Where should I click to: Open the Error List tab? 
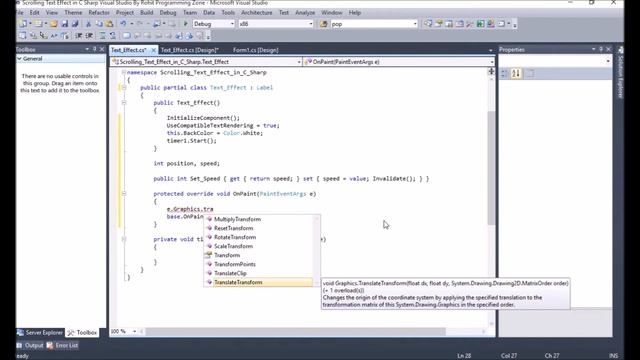tap(62, 345)
